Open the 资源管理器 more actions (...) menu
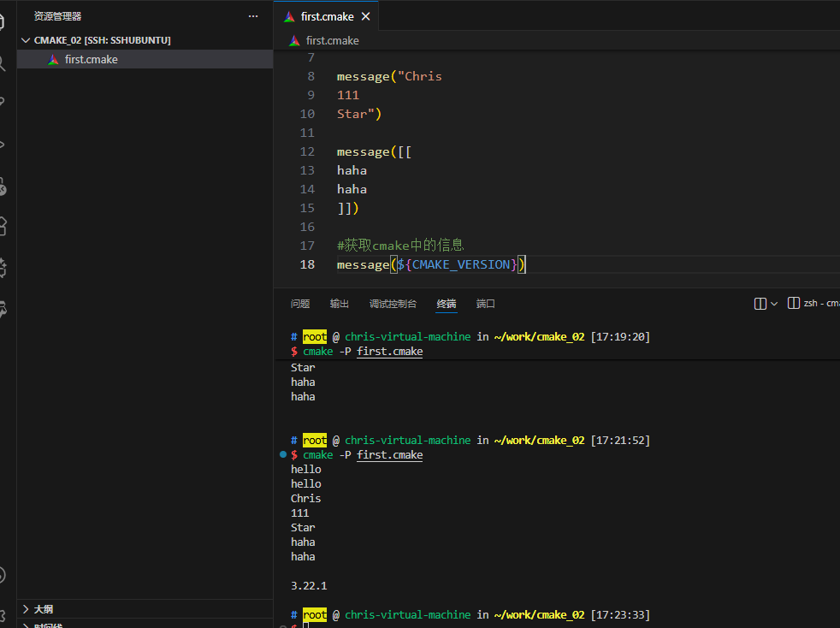Viewport: 840px width, 628px height. (252, 16)
